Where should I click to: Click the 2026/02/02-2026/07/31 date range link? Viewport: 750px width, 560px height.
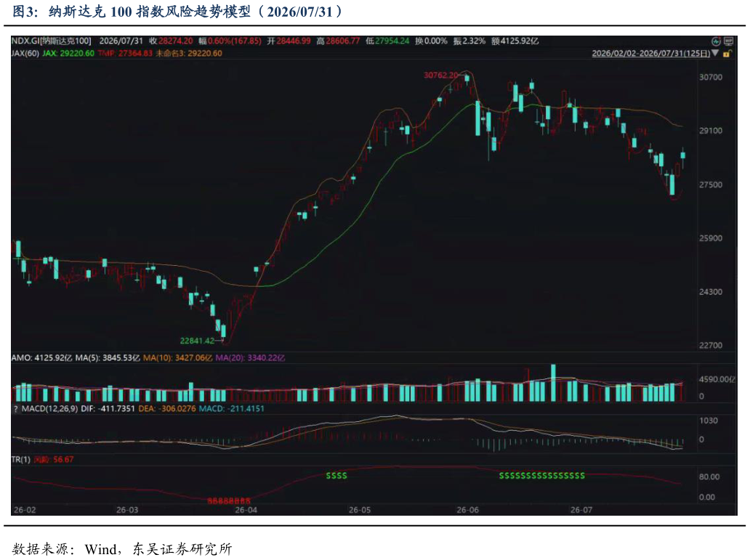click(x=651, y=53)
